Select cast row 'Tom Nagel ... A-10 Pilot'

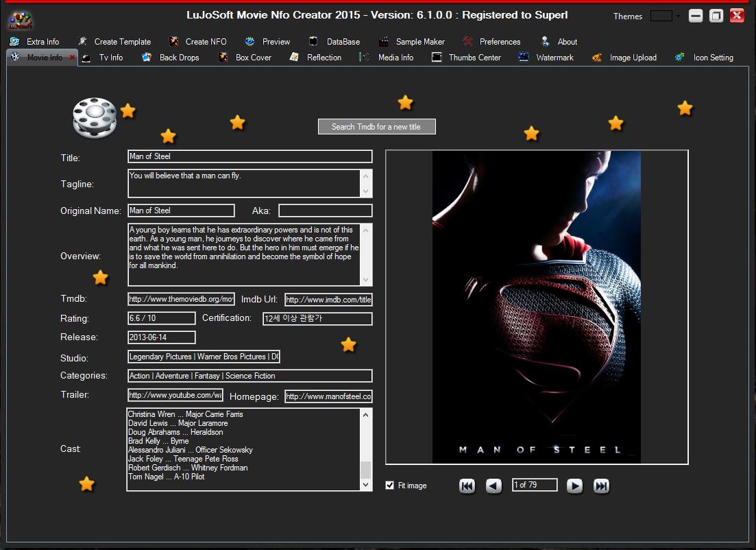(x=167, y=477)
